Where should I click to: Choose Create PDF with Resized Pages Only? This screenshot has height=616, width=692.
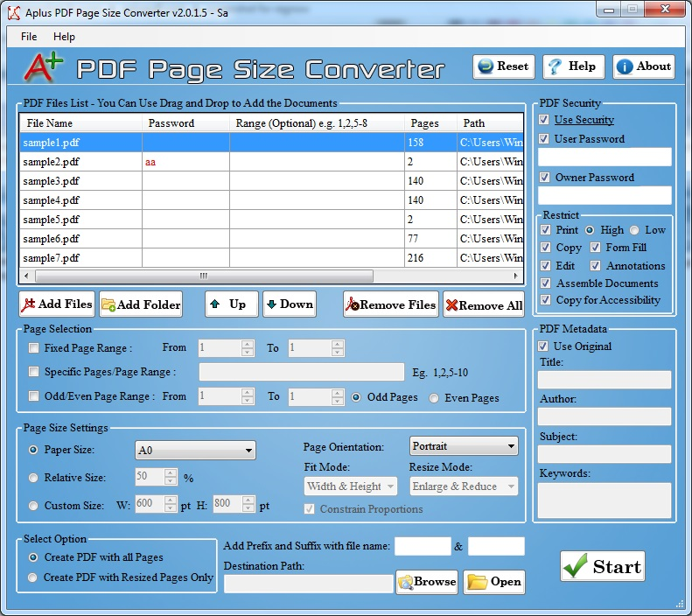click(x=32, y=577)
